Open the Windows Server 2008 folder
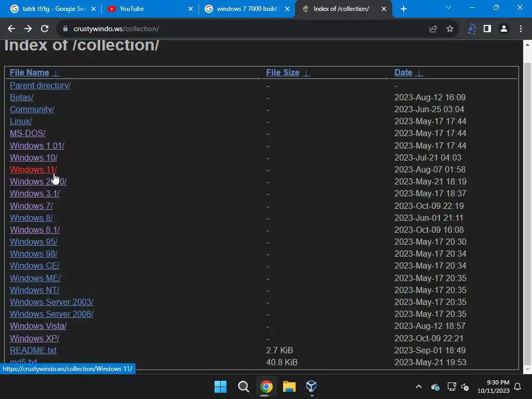Image resolution: width=532 pixels, height=399 pixels. click(51, 314)
